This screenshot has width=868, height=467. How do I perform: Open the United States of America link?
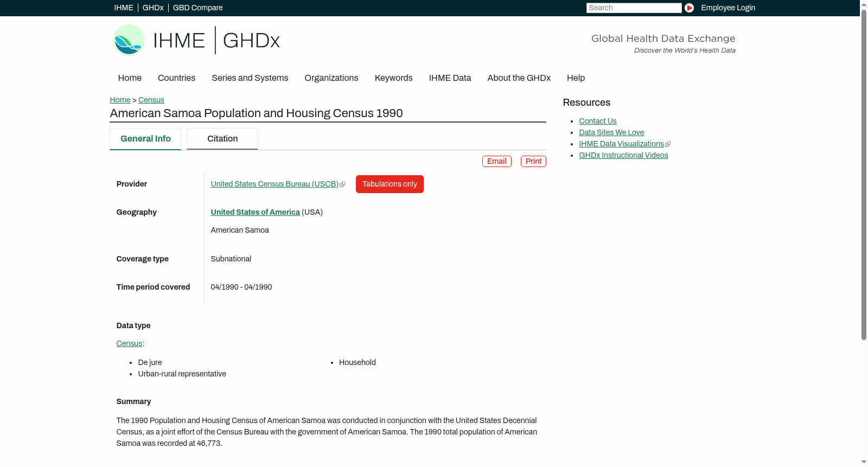pyautogui.click(x=255, y=212)
